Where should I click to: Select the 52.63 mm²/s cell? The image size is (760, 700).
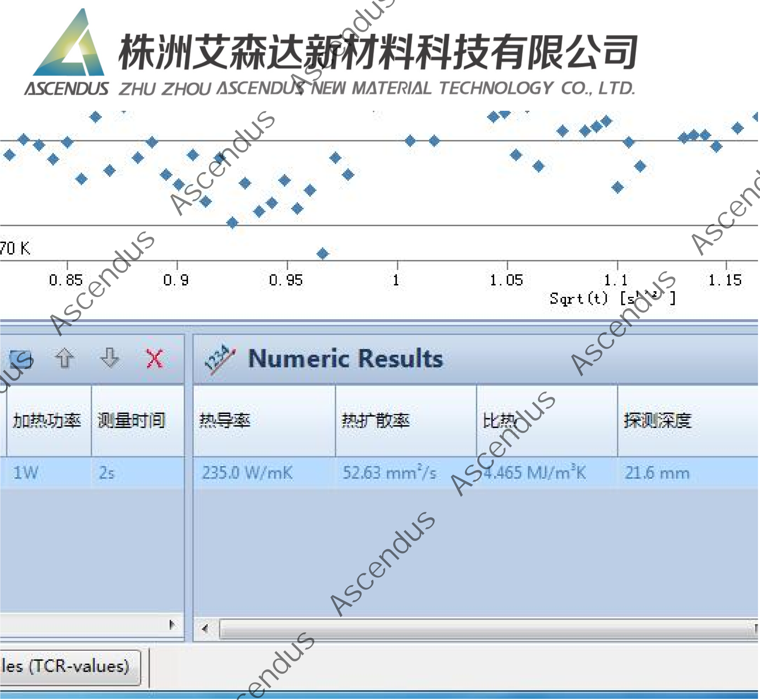(406, 473)
